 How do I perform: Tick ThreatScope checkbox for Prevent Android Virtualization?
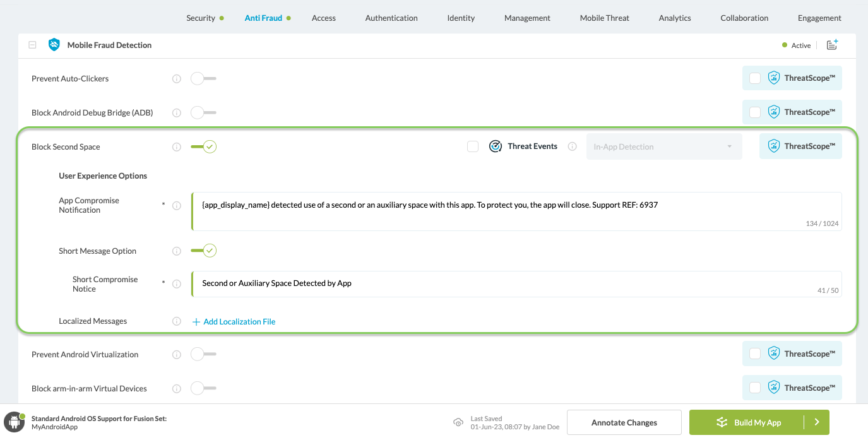click(755, 354)
